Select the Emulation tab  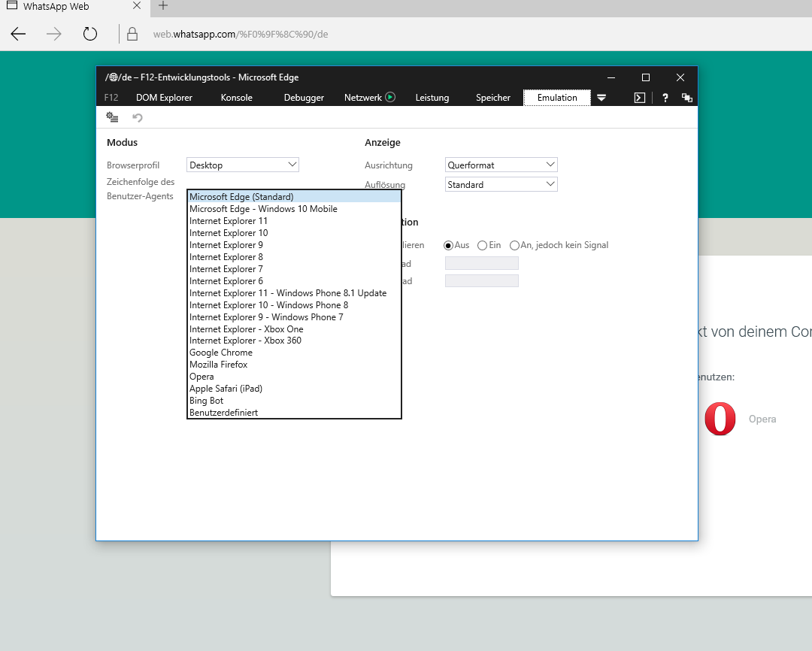click(x=557, y=98)
